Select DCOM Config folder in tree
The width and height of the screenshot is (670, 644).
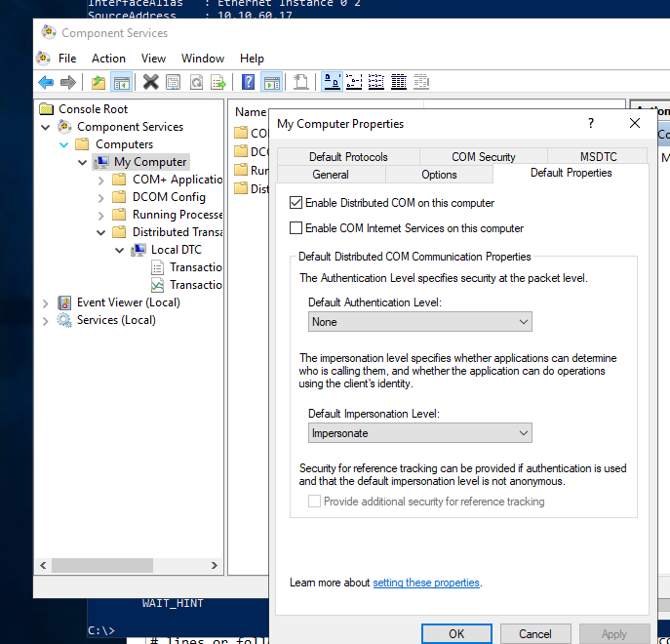click(x=169, y=197)
